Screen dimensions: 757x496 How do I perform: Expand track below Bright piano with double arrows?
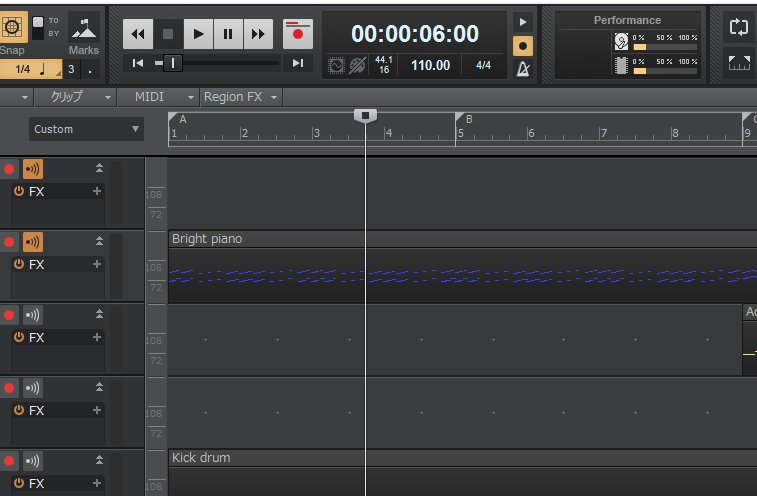click(99, 314)
